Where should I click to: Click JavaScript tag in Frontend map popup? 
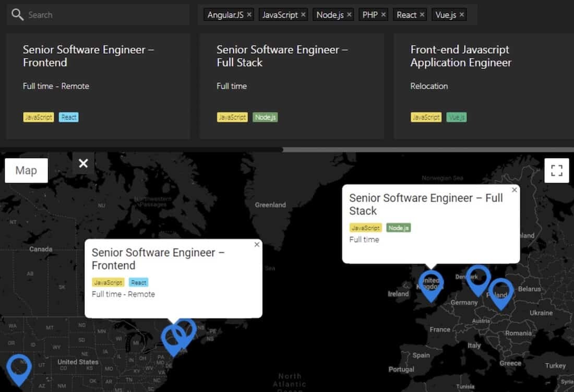pyautogui.click(x=108, y=282)
